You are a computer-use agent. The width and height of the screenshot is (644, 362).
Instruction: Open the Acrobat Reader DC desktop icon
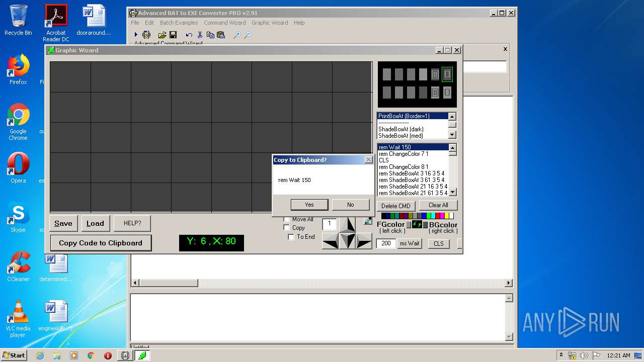click(56, 23)
